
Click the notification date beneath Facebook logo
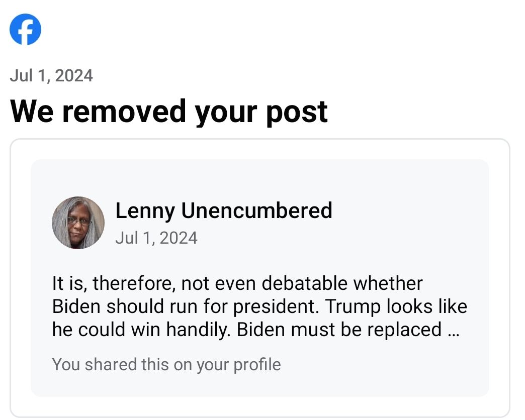tap(51, 75)
